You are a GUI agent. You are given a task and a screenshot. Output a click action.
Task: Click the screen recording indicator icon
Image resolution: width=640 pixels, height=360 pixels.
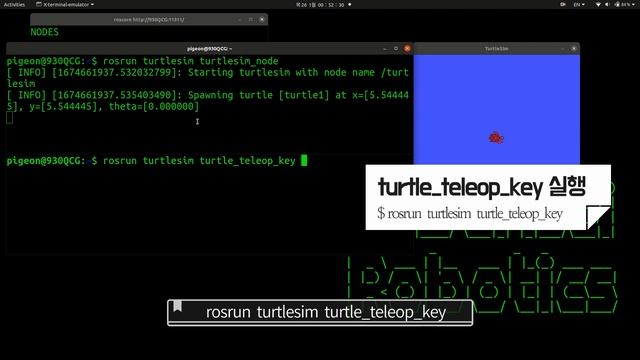[x=563, y=4]
